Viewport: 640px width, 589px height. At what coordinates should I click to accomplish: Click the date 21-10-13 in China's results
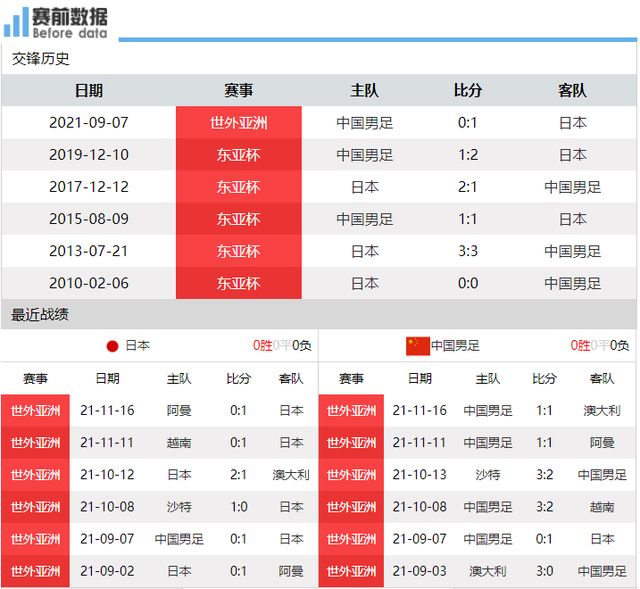[x=420, y=475]
